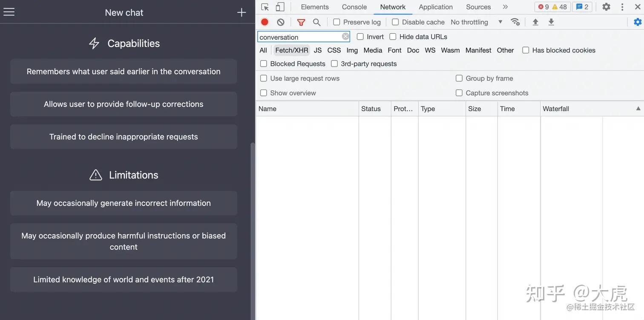Image resolution: width=644 pixels, height=320 pixels.
Task: Toggle the device toolbar icon
Action: click(280, 7)
